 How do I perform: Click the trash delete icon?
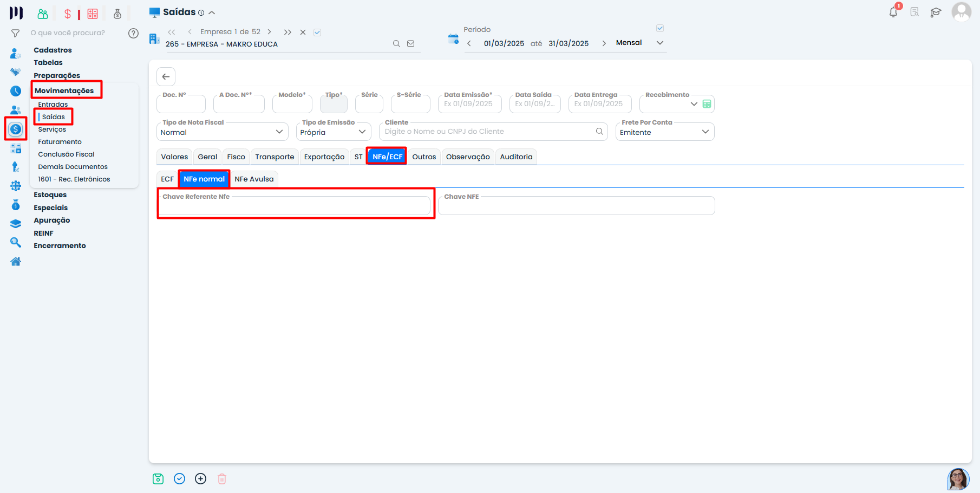pos(222,479)
